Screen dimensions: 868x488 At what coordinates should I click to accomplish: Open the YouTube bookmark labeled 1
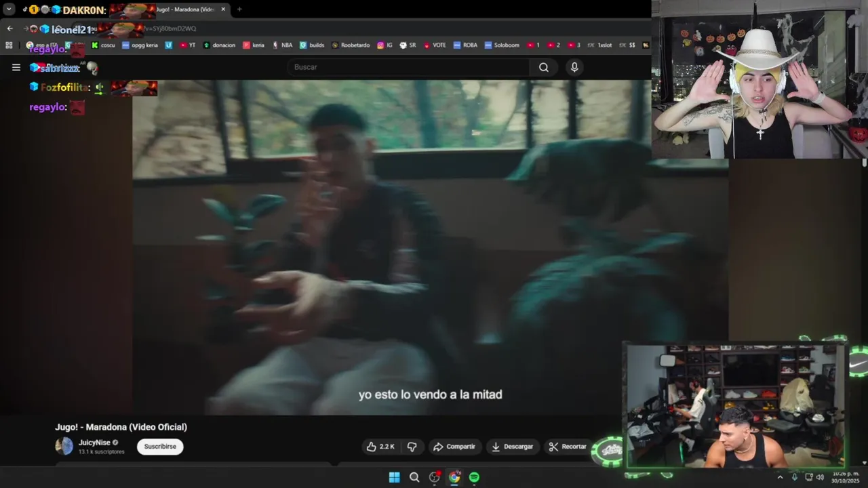[x=533, y=45]
